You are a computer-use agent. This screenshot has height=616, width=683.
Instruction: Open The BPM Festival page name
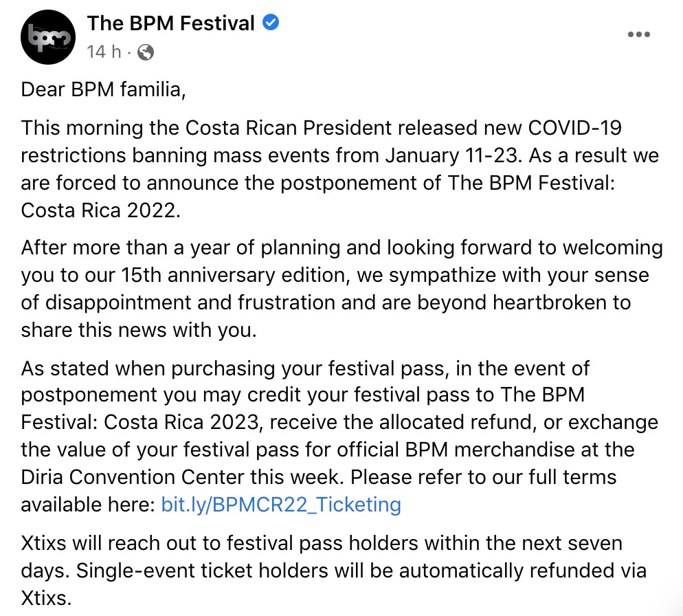pyautogui.click(x=170, y=23)
